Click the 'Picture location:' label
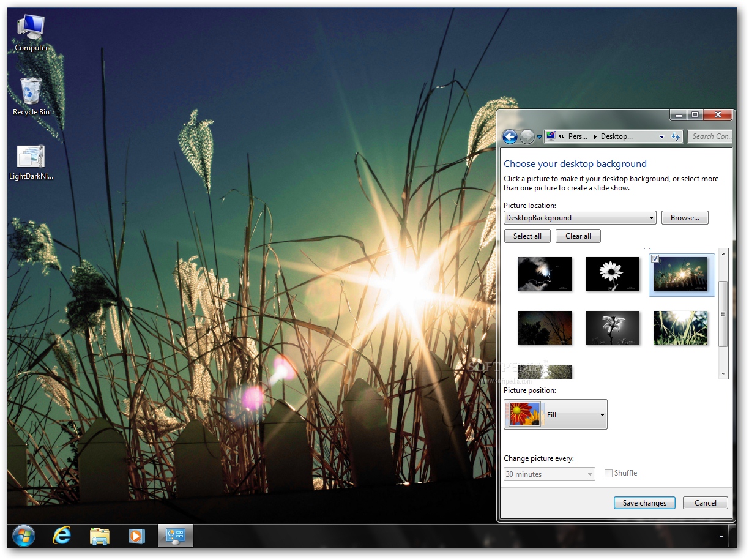Viewport: 749px width, 560px height. pyautogui.click(x=530, y=206)
